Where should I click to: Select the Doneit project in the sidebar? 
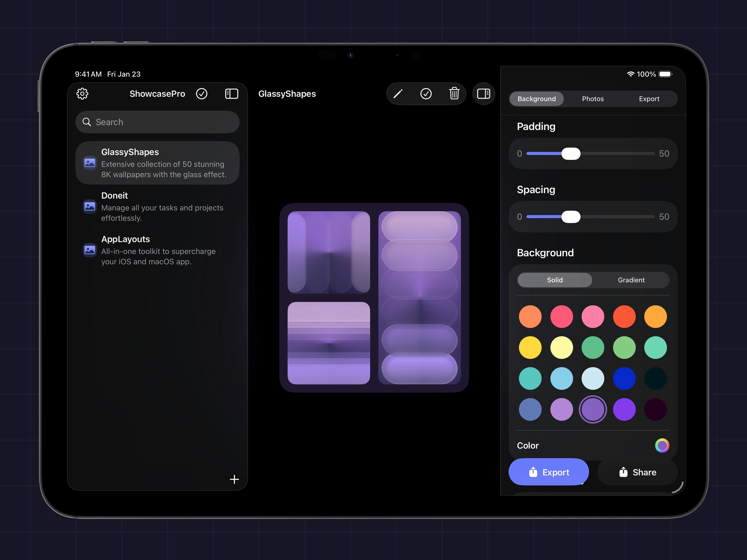coord(157,206)
